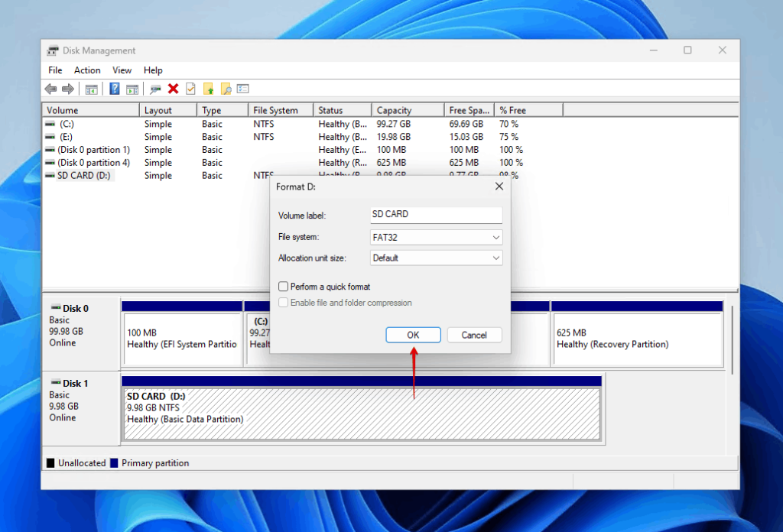
Task: Click the folder with green up arrow icon
Action: coord(207,89)
